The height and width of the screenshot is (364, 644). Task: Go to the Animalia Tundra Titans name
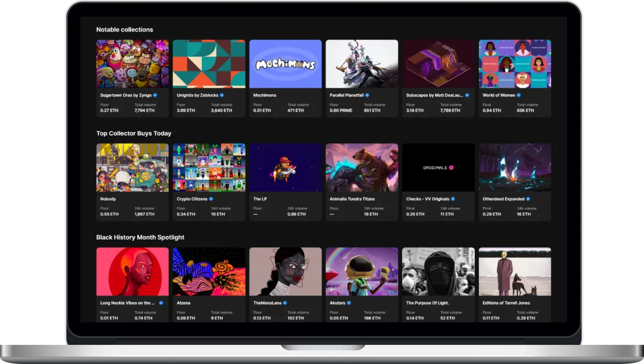point(352,199)
